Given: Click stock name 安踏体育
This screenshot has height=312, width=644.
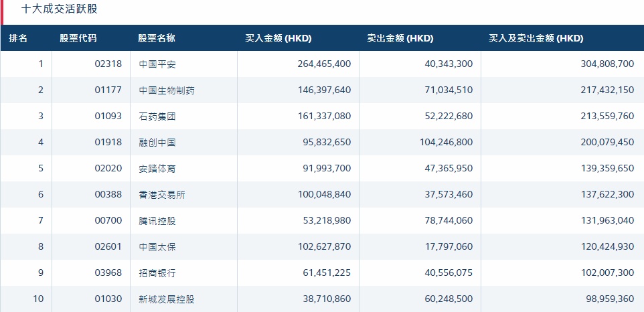Looking at the screenshot, I should coord(157,169).
